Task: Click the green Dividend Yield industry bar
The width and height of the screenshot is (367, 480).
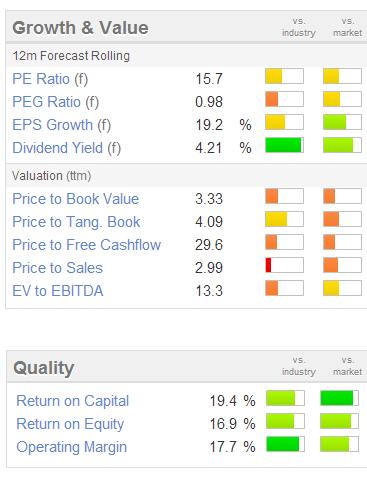Action: click(284, 145)
